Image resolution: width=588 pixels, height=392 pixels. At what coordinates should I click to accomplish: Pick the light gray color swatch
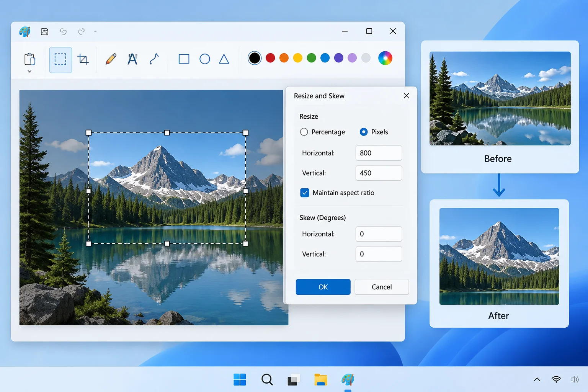tap(366, 58)
